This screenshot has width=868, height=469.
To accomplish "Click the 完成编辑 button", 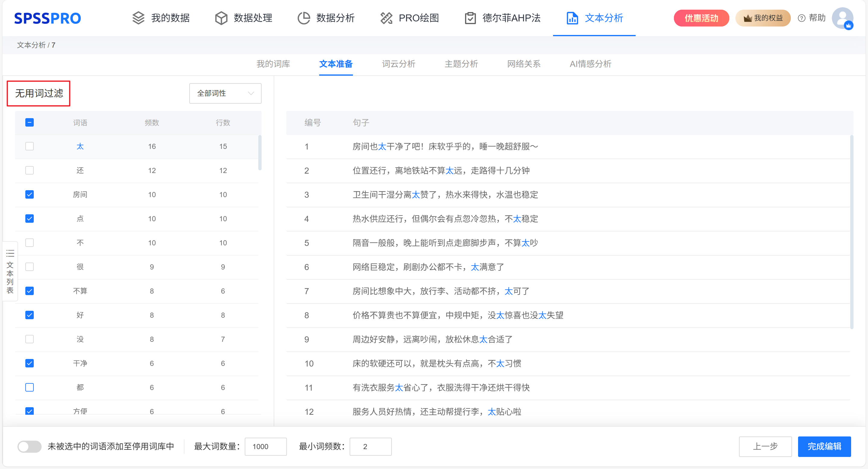I will (x=824, y=446).
